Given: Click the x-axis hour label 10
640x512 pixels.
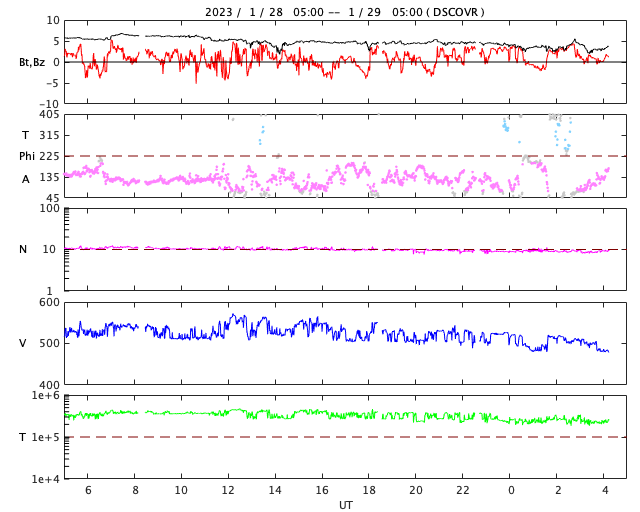Looking at the screenshot, I should [x=181, y=490].
